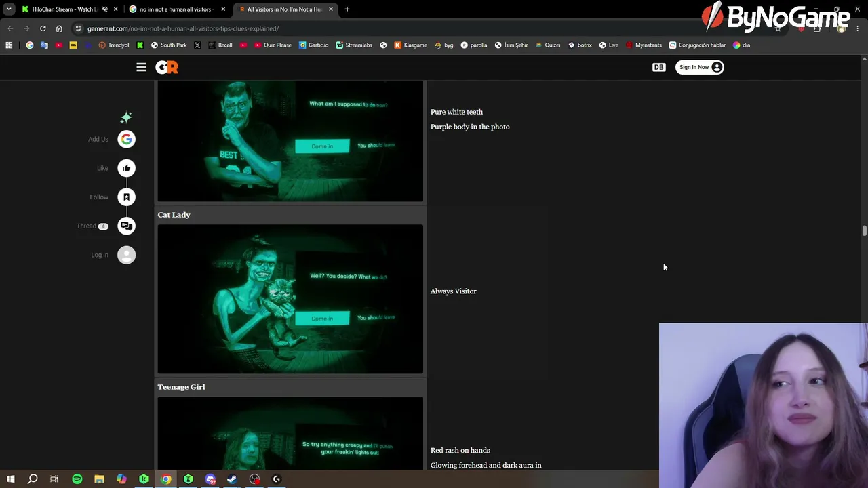Open Chrome from the taskbar
The image size is (868, 488).
166,479
